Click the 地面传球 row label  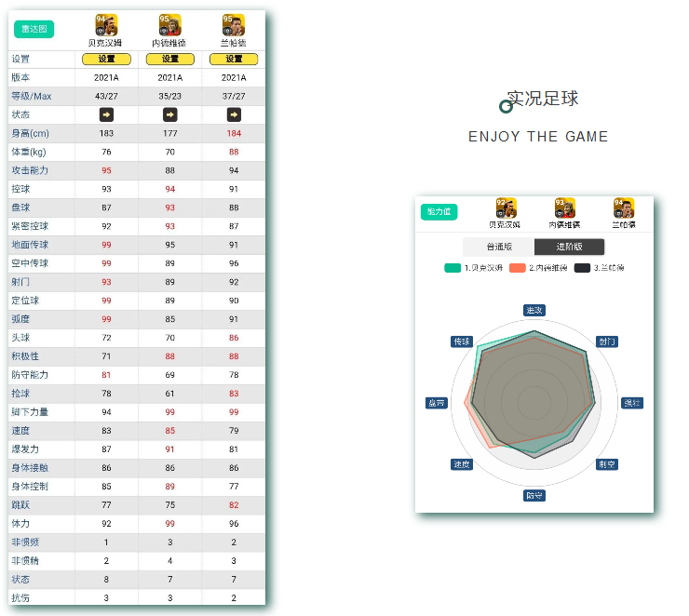[x=30, y=245]
